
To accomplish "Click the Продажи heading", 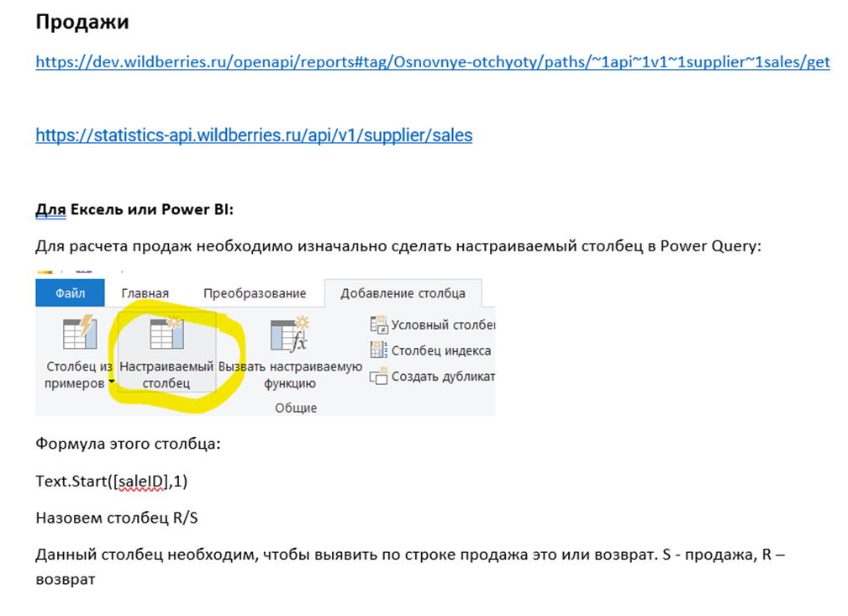I will [82, 22].
